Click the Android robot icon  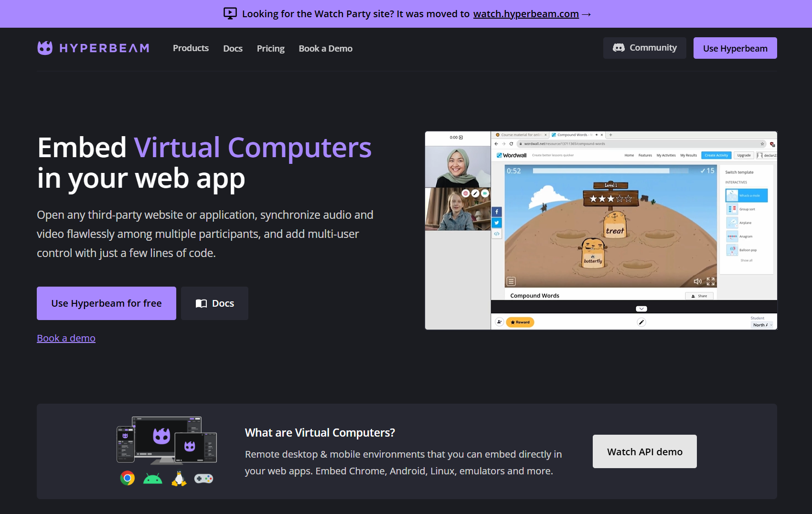point(153,479)
